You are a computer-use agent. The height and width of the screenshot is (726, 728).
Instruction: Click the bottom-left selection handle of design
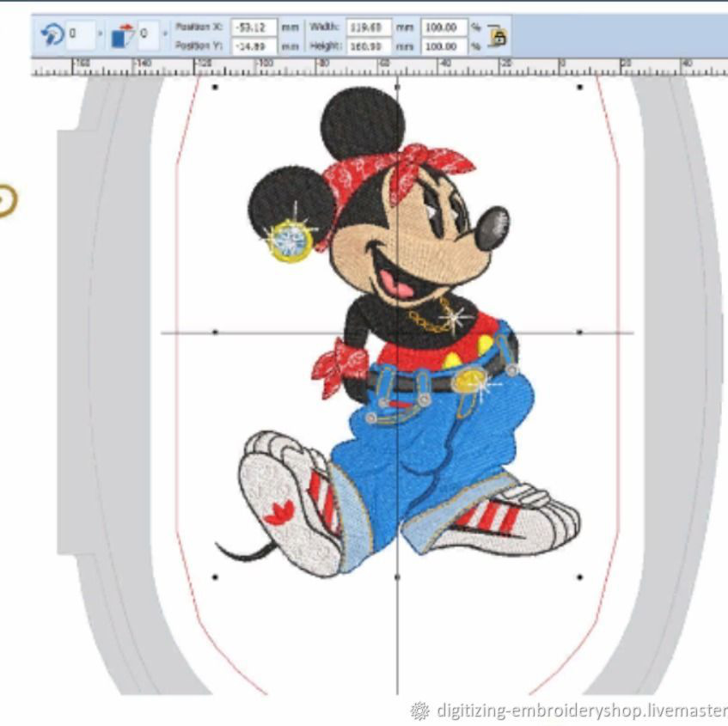(x=215, y=577)
